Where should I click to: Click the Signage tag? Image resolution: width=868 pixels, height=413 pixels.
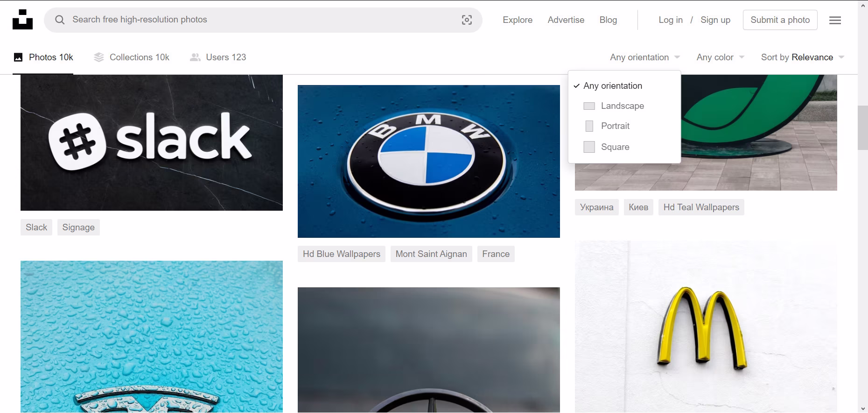tap(78, 228)
